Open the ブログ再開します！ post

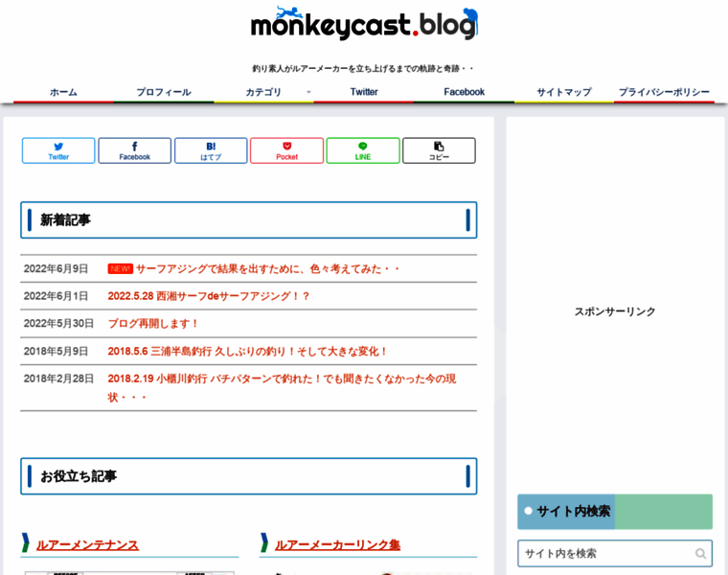pyautogui.click(x=153, y=324)
